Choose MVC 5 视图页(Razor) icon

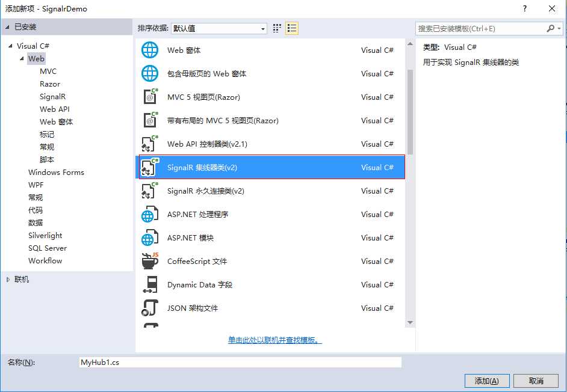[150, 97]
